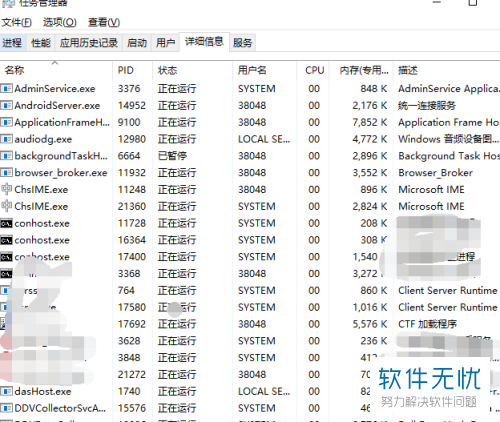Screen dimensions: 500x422
Task: Click PID 15576 cell
Action: click(132, 408)
